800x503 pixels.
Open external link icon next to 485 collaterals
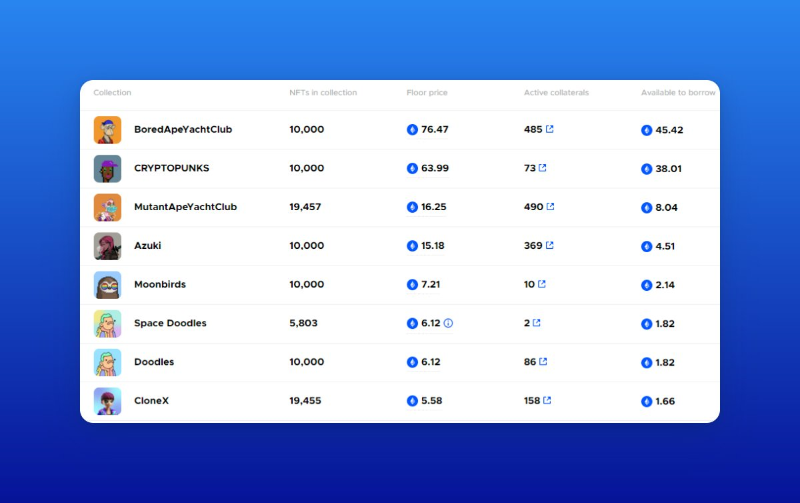550,129
